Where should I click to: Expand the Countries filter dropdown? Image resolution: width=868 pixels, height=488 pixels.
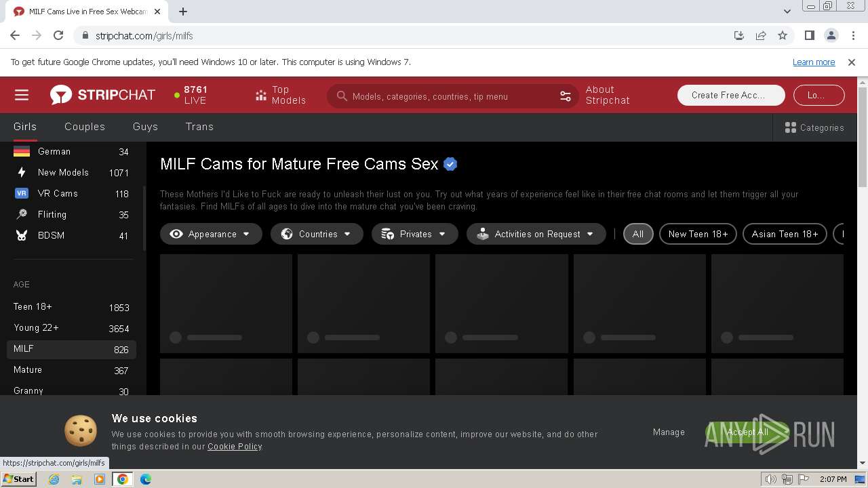(317, 234)
